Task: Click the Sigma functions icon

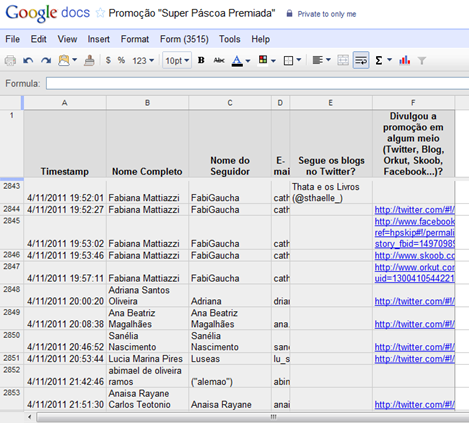Action: [x=379, y=60]
